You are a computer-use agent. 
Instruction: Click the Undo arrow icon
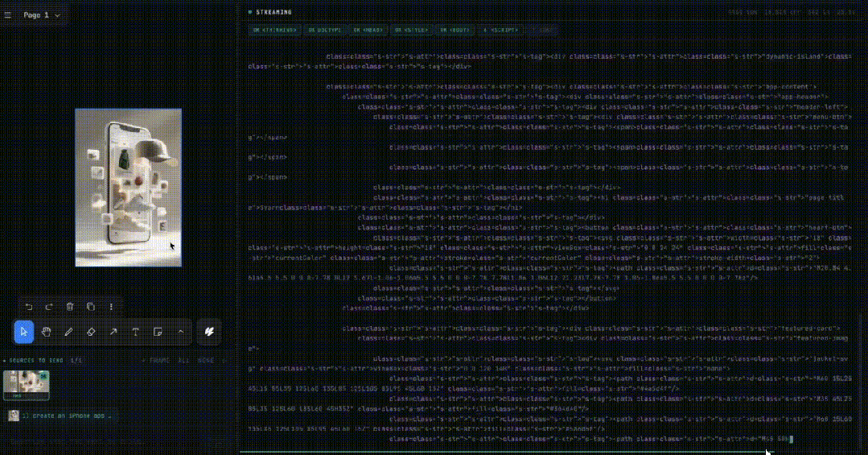[x=29, y=307]
